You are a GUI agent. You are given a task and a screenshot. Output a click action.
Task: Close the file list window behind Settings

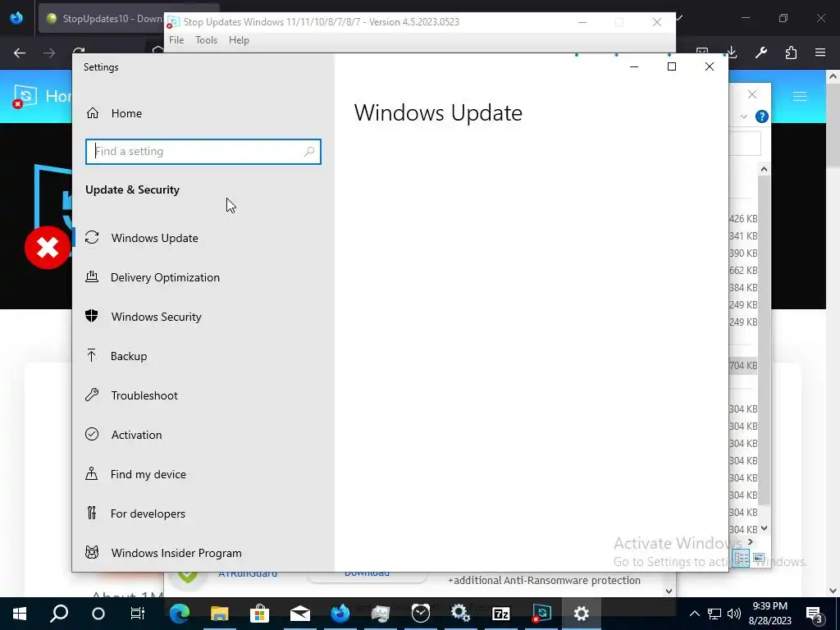(752, 94)
